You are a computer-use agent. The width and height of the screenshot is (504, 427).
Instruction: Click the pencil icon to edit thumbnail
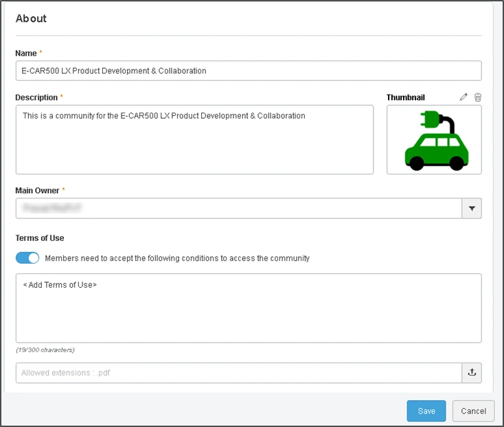pyautogui.click(x=463, y=97)
